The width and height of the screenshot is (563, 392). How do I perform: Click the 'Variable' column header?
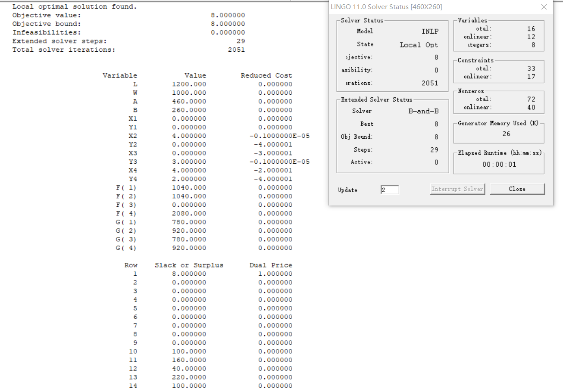pos(120,76)
